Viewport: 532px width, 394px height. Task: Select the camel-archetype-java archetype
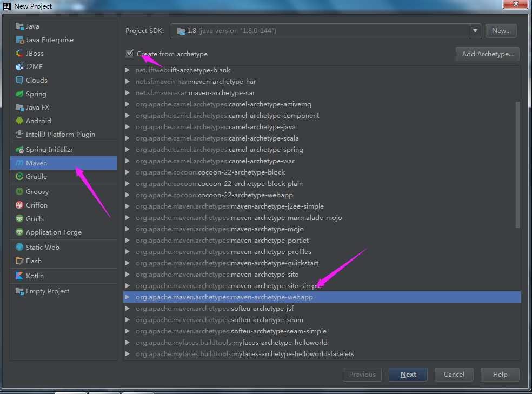click(x=322, y=127)
